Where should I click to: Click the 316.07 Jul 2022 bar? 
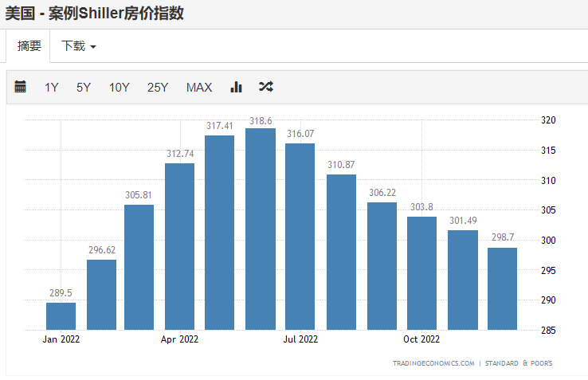[300, 236]
